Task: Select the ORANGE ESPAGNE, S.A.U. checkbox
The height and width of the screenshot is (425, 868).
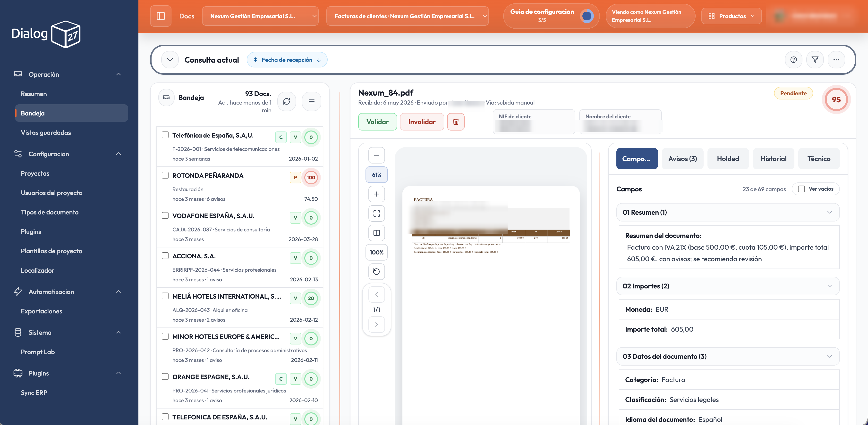Action: [x=165, y=376]
